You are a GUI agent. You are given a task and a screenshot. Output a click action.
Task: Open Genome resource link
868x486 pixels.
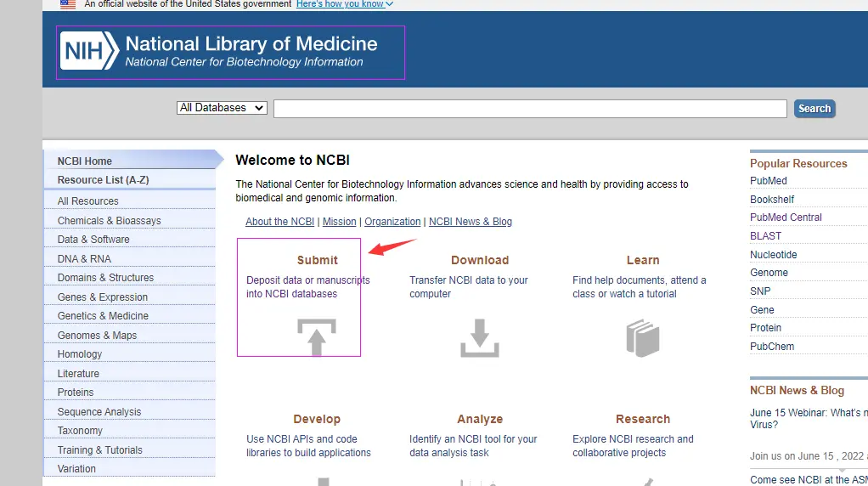tap(769, 273)
